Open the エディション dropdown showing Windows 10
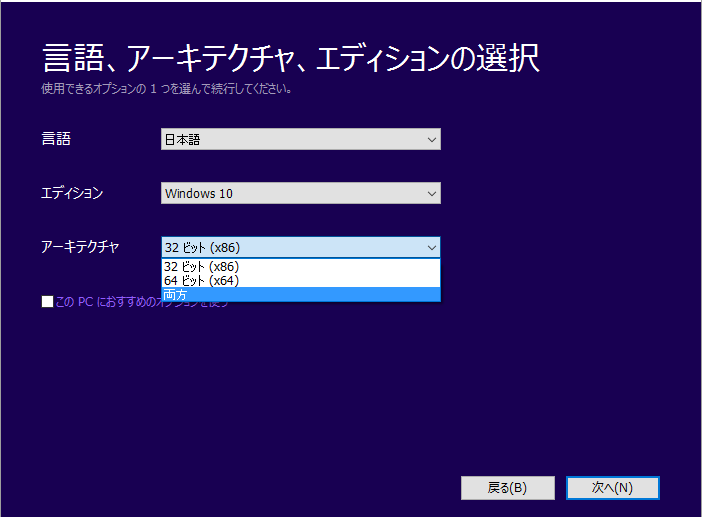 (300, 193)
